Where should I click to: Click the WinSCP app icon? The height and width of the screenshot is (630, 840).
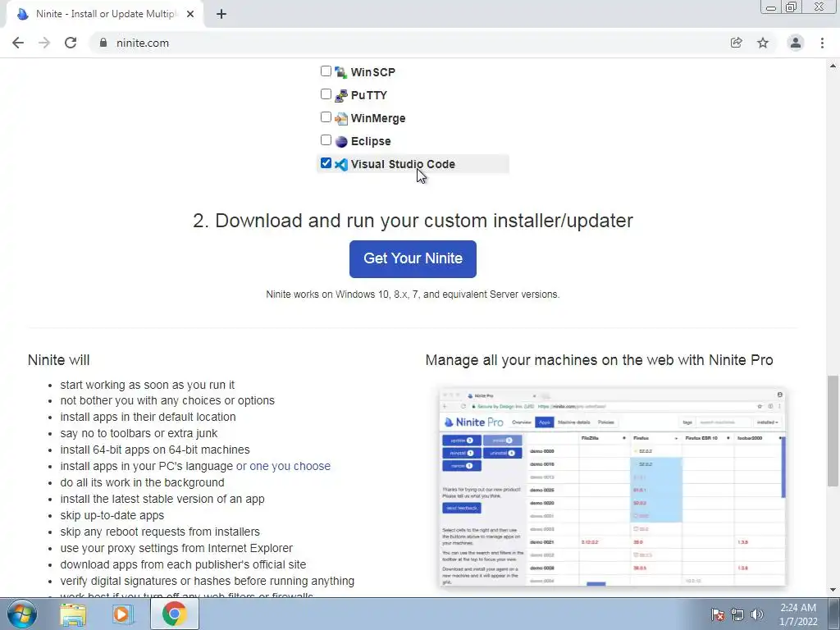(340, 72)
